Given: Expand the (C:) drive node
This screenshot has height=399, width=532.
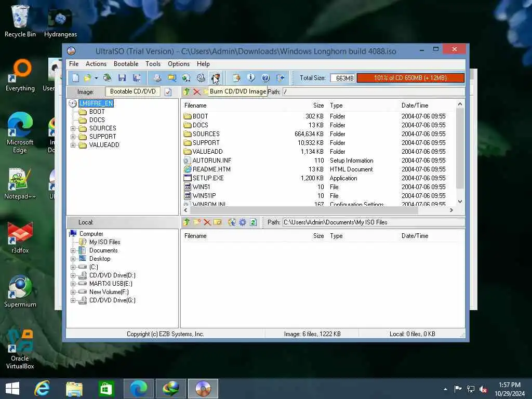Looking at the screenshot, I should (73, 268).
